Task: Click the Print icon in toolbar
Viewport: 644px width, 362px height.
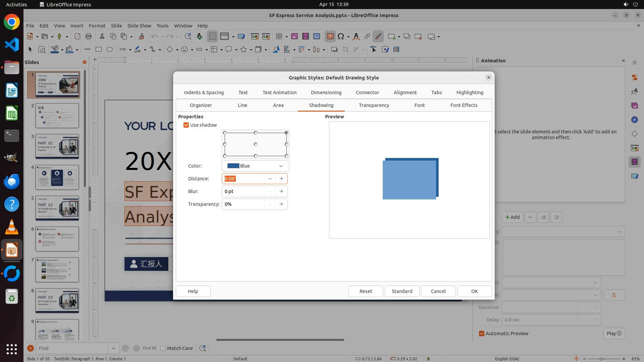Action: (x=89, y=37)
